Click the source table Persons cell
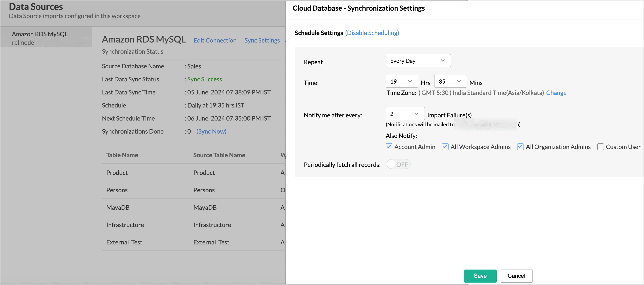 pos(204,190)
